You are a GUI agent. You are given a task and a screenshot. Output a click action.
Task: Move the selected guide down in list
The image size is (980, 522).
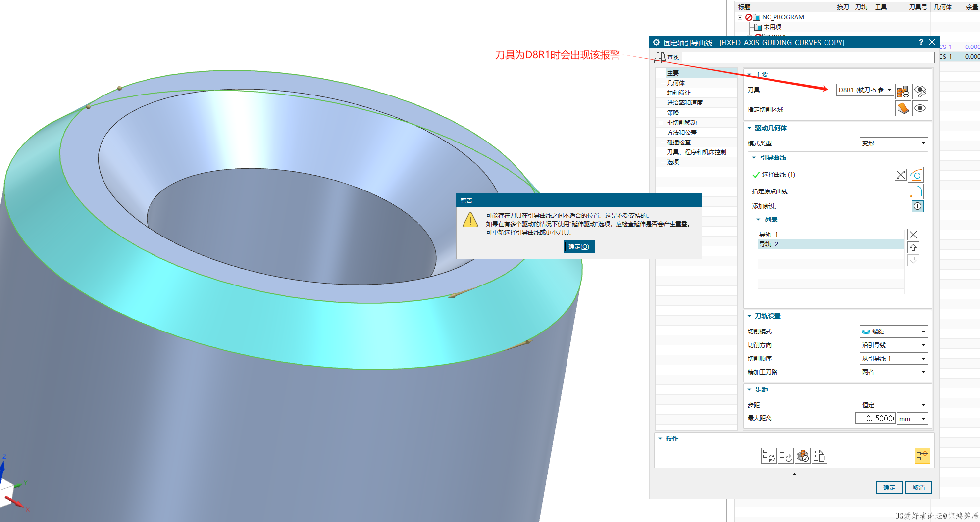click(x=913, y=260)
